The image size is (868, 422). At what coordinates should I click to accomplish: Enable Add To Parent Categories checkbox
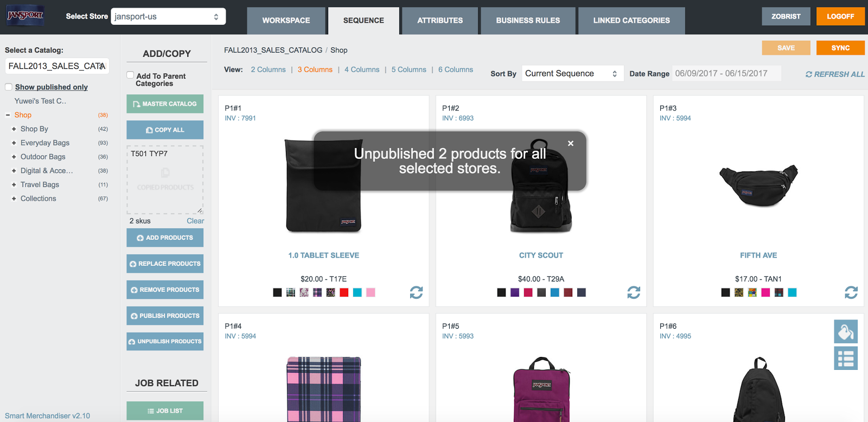tap(131, 75)
